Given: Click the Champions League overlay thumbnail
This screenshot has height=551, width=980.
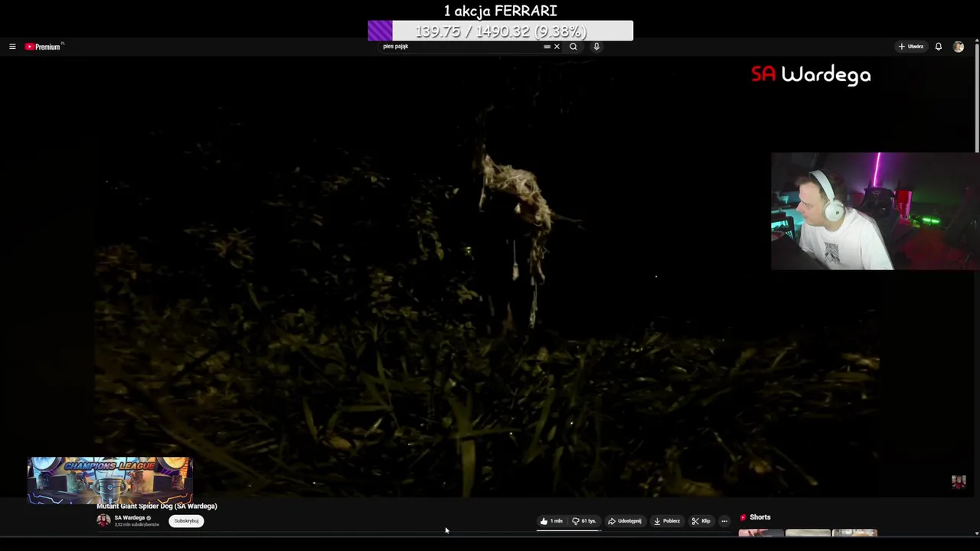Looking at the screenshot, I should point(109,480).
